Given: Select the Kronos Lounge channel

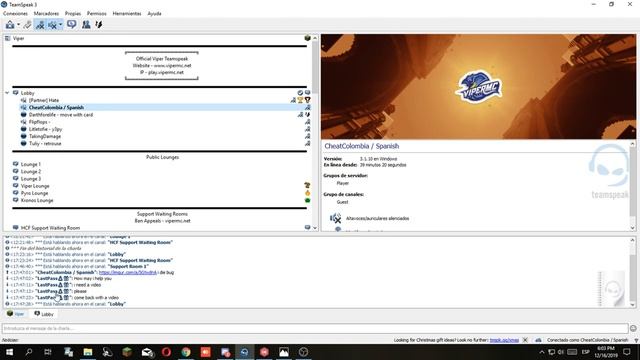Looking at the screenshot, I should point(37,200).
